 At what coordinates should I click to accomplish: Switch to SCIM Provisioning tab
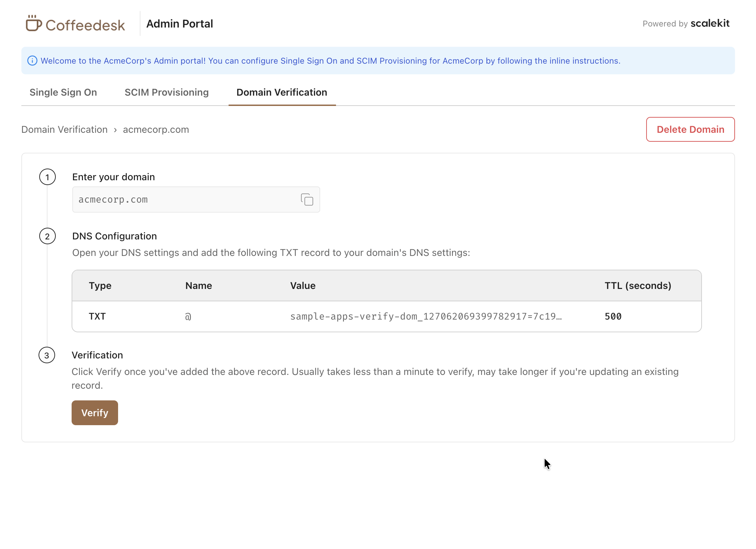(x=167, y=93)
